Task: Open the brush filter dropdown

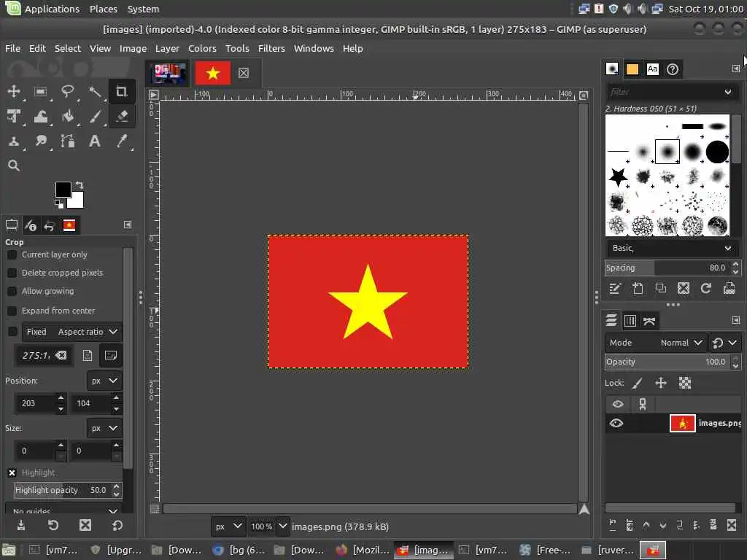Action: coord(727,92)
